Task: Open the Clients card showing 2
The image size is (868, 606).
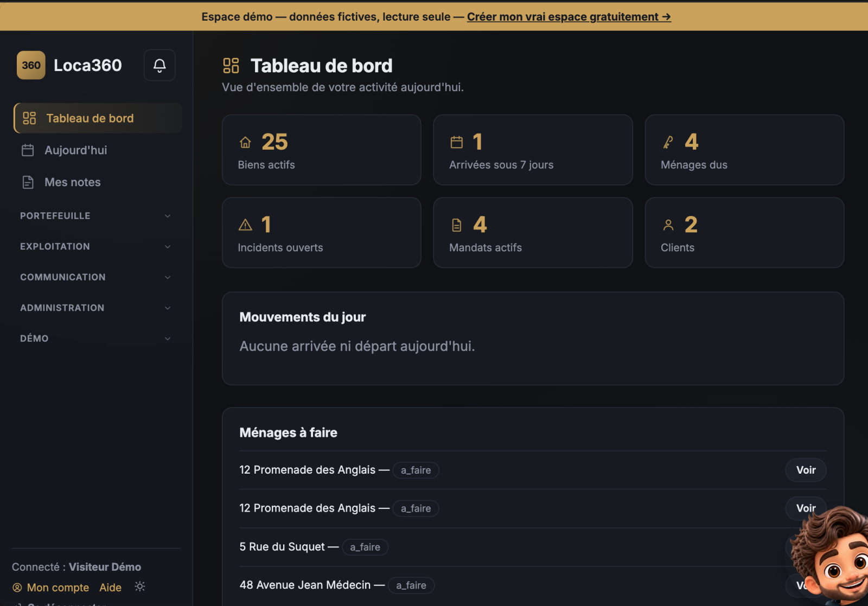Action: [x=744, y=233]
